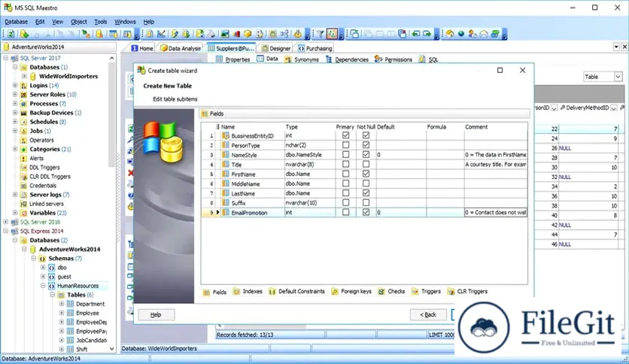Uncheck Not Null for EmailPromotion field
Viewport: 629px width, 364px height.
pos(366,213)
